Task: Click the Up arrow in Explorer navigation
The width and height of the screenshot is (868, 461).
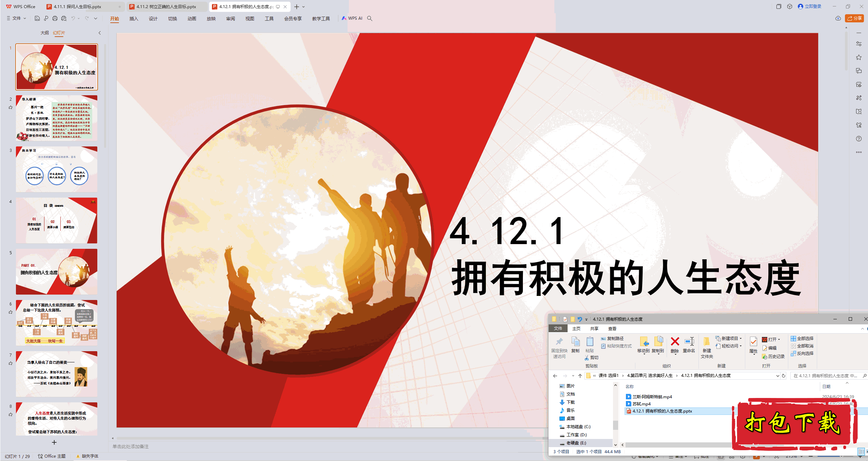Action: (580, 376)
